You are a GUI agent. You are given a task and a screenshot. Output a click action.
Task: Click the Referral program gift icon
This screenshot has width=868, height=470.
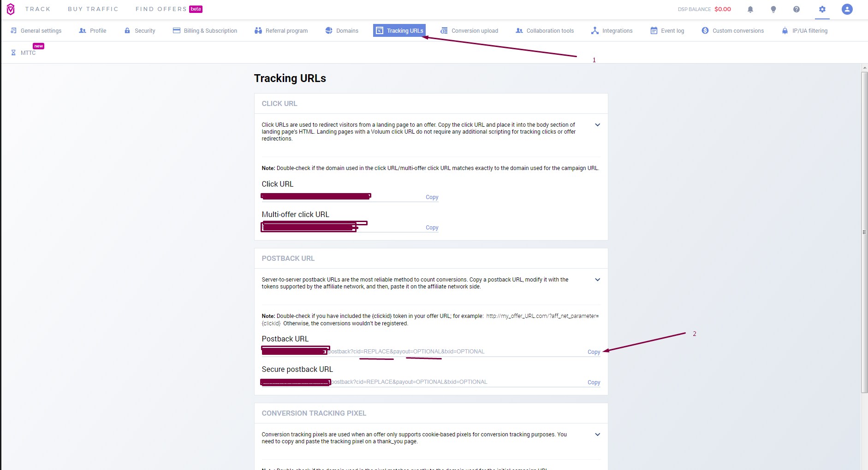[258, 30]
